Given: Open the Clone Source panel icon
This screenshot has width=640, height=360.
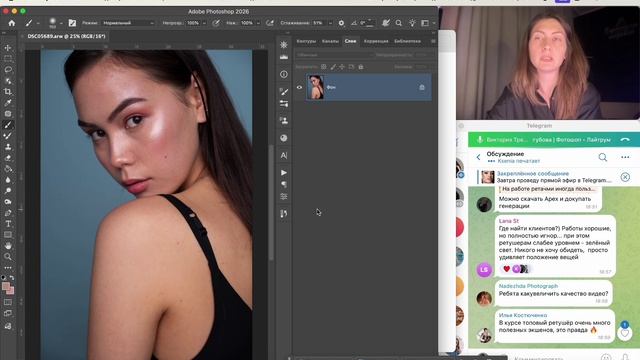Looking at the screenshot, I should tap(284, 121).
